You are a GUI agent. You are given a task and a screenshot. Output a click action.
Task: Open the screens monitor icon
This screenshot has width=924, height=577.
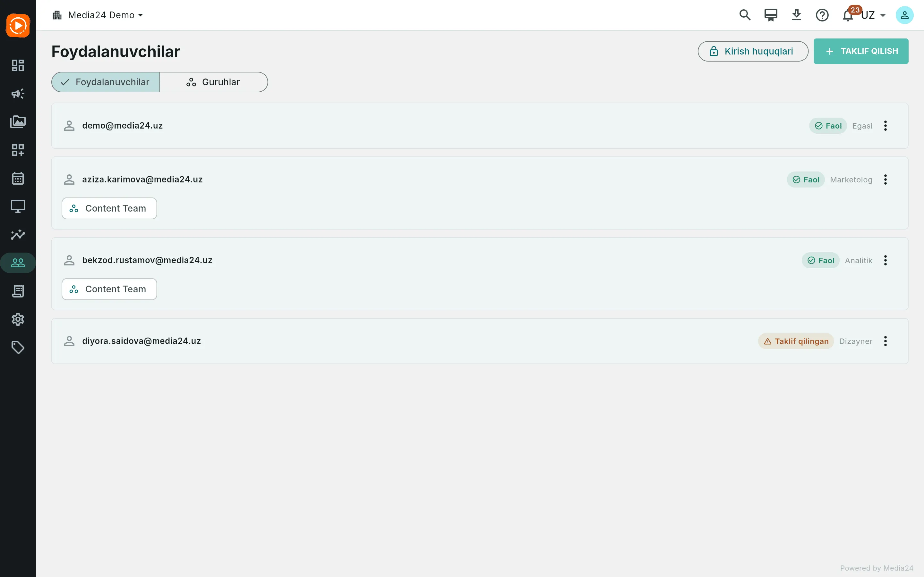[x=18, y=206]
